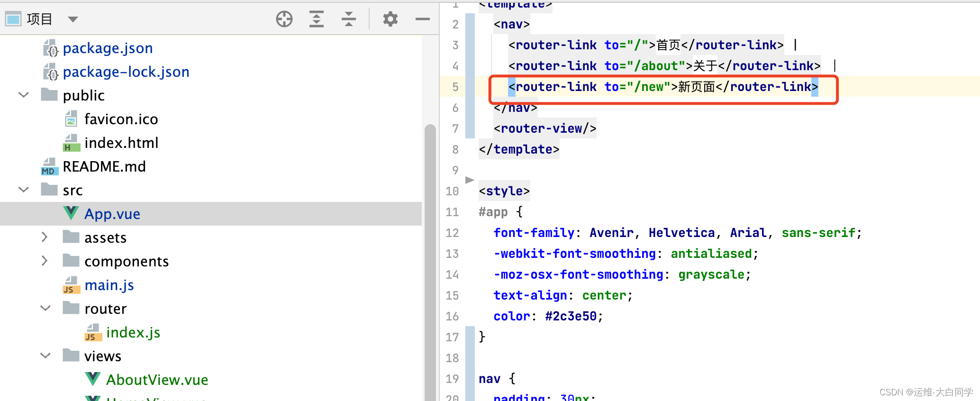980x401 pixels.
Task: Click the project view window icon
Action: click(13, 19)
